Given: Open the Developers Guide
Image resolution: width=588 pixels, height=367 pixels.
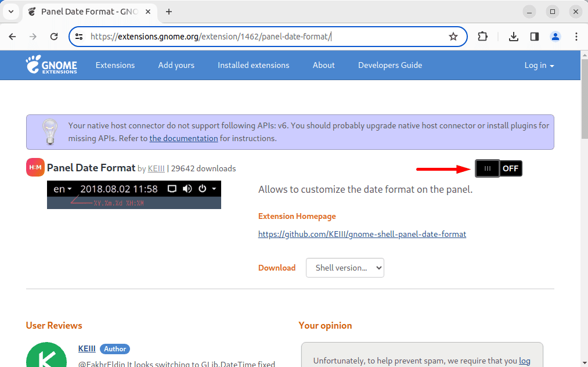Looking at the screenshot, I should point(390,65).
